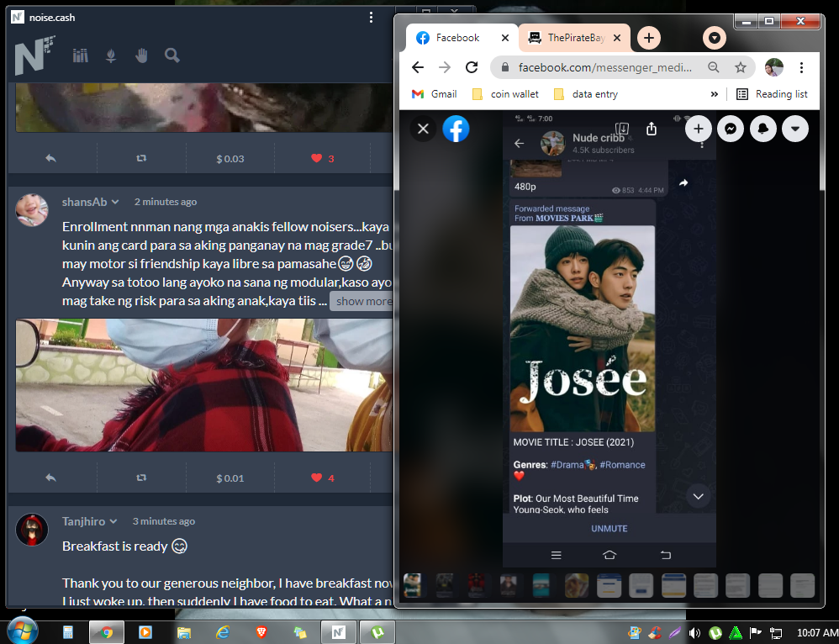839x644 pixels.
Task: Open Brave browser from taskbar
Action: tap(261, 632)
